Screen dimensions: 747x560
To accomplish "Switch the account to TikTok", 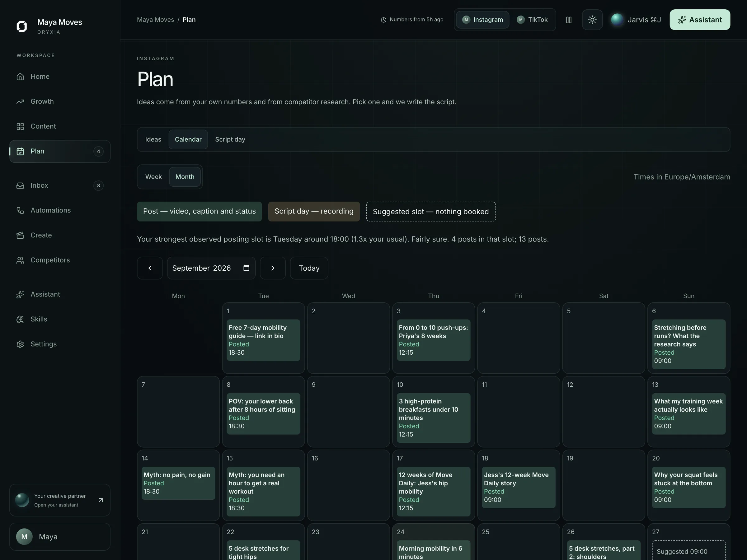I will point(532,20).
